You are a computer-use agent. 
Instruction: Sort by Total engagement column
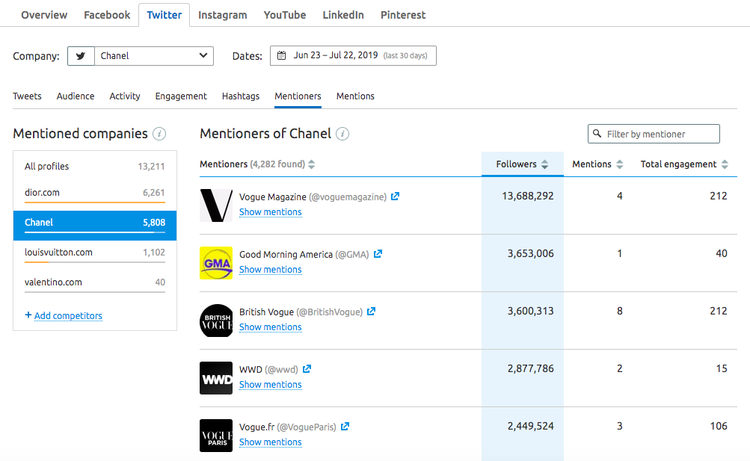684,165
